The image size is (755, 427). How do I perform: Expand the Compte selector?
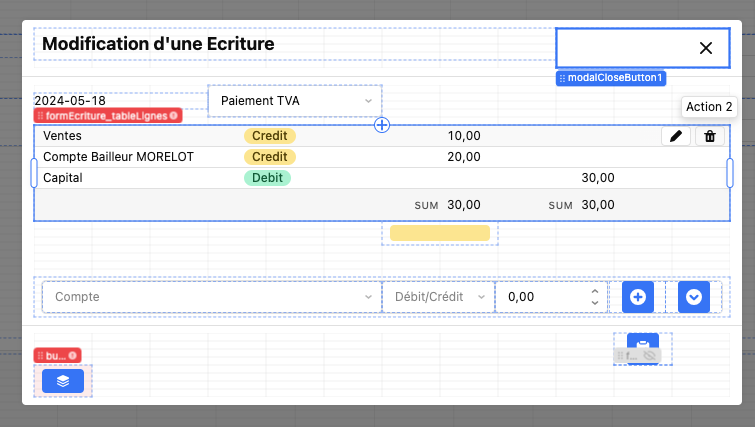[211, 297]
